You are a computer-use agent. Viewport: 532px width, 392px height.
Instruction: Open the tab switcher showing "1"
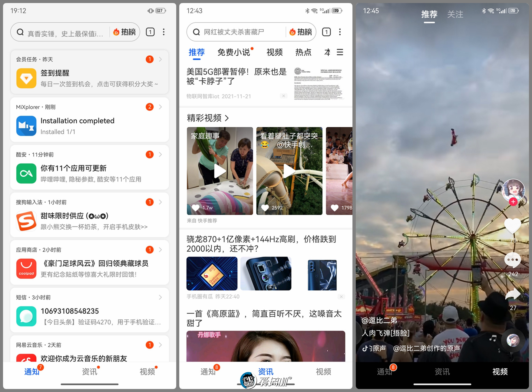326,32
